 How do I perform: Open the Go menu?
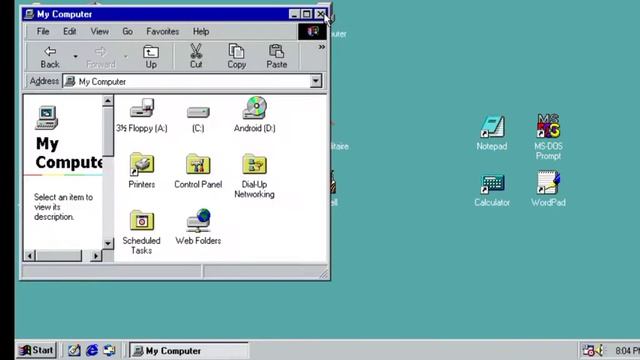coord(127,31)
